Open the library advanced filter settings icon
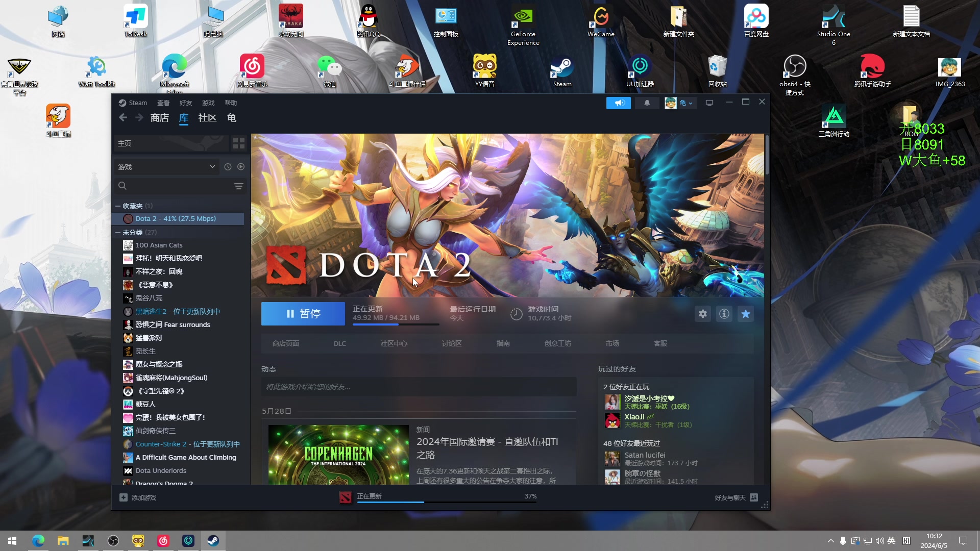Viewport: 980px width, 551px height. coord(238,186)
